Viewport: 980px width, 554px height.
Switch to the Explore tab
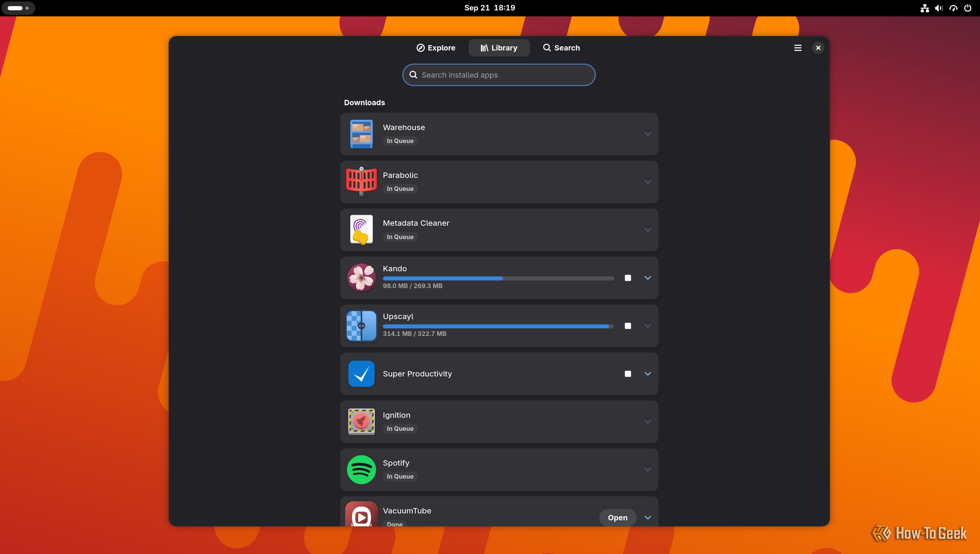pyautogui.click(x=436, y=48)
